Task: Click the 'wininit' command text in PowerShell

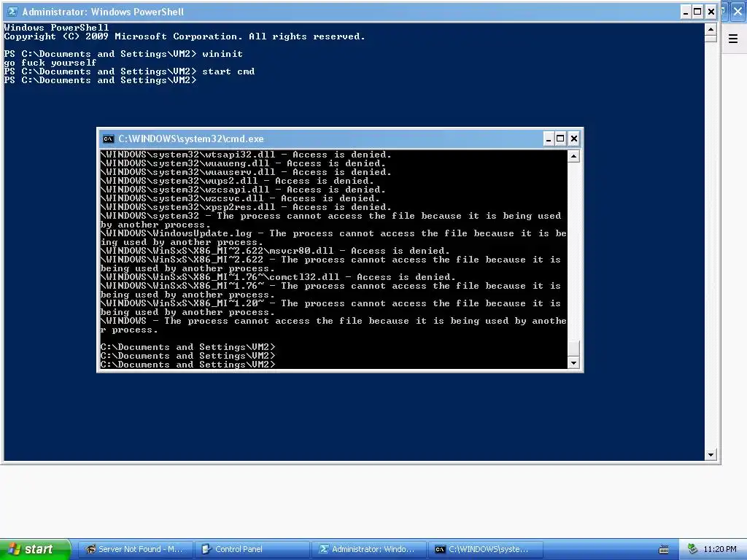Action: [222, 54]
